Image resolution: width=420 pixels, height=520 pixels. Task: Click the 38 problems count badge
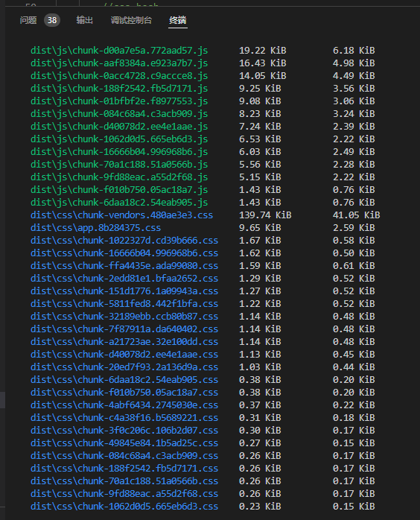pos(52,20)
